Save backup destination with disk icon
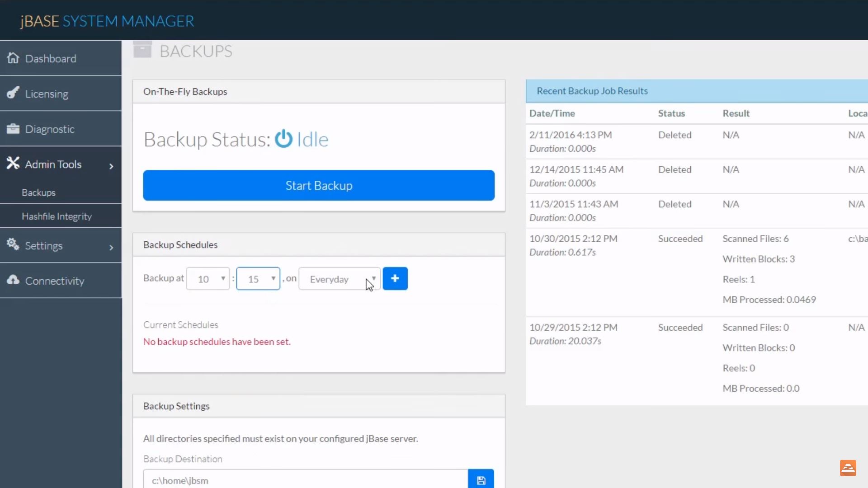 (481, 480)
